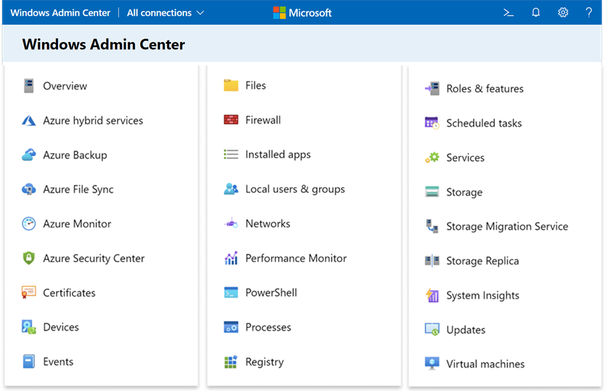Click the Storage icon
The image size is (606, 391).
pos(432,192)
